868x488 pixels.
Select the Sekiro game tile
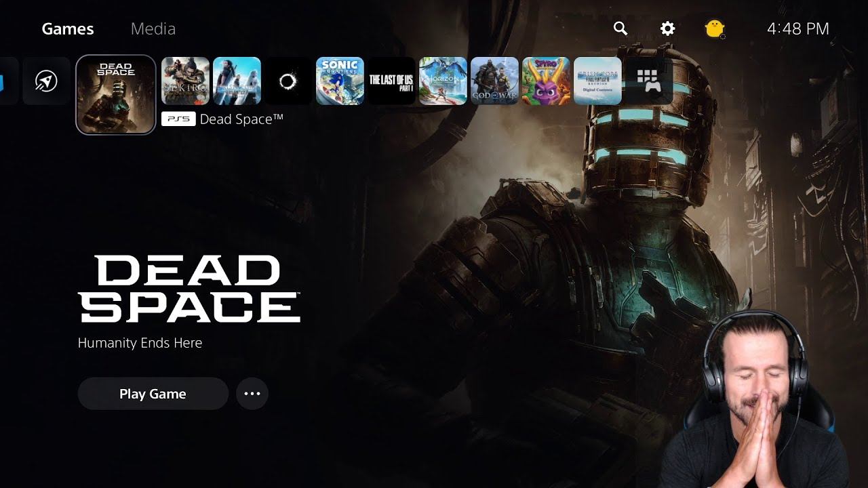pos(185,81)
